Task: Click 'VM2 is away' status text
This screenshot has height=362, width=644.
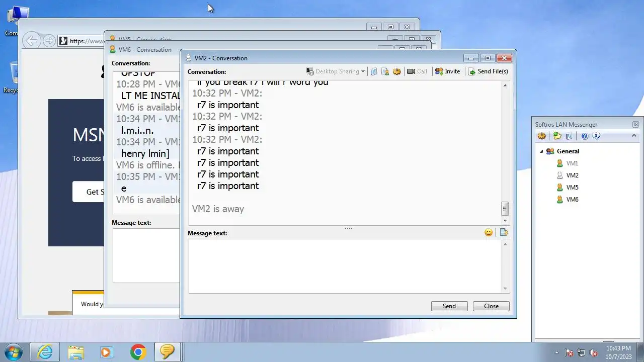Action: pos(218,209)
